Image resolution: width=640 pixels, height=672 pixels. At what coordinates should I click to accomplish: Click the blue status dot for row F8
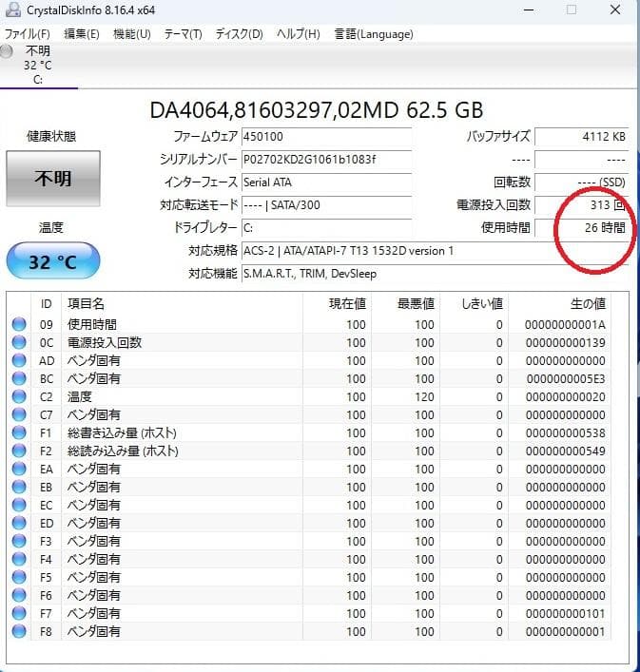click(19, 631)
